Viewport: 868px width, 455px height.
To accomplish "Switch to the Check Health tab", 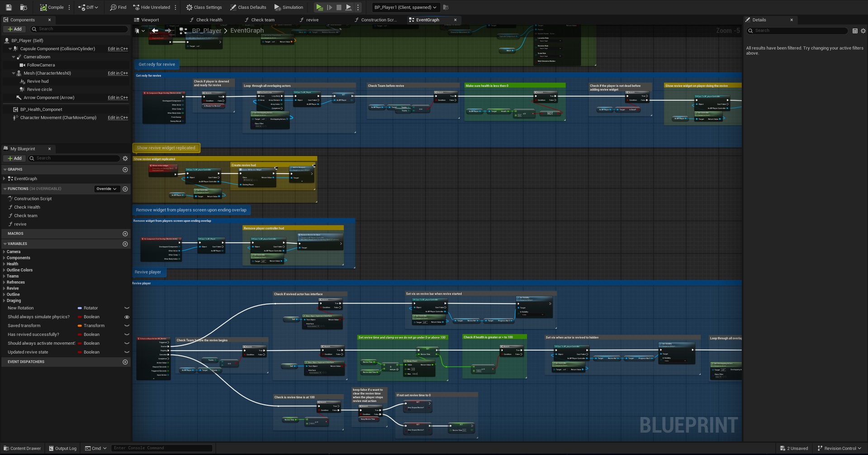I will (x=209, y=20).
